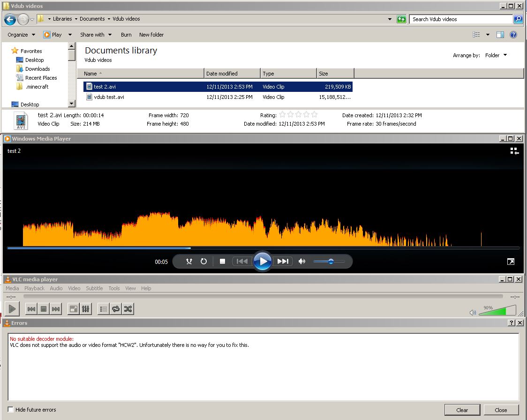Open the Share with dropdown
This screenshot has height=420, width=527.
tap(96, 35)
